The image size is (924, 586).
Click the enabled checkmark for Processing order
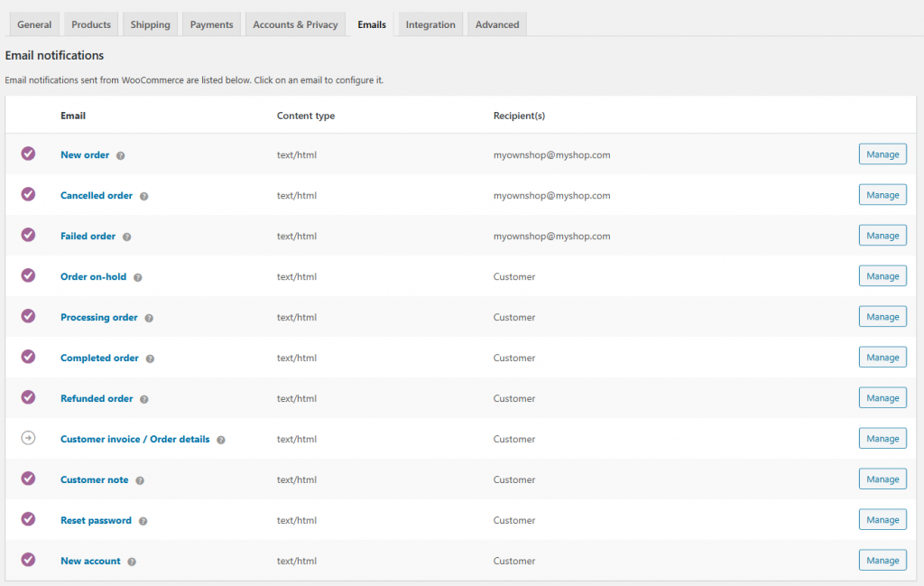pos(28,317)
